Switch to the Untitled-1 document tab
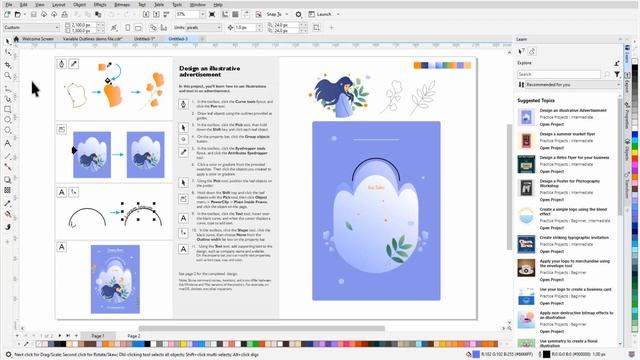 (144, 39)
